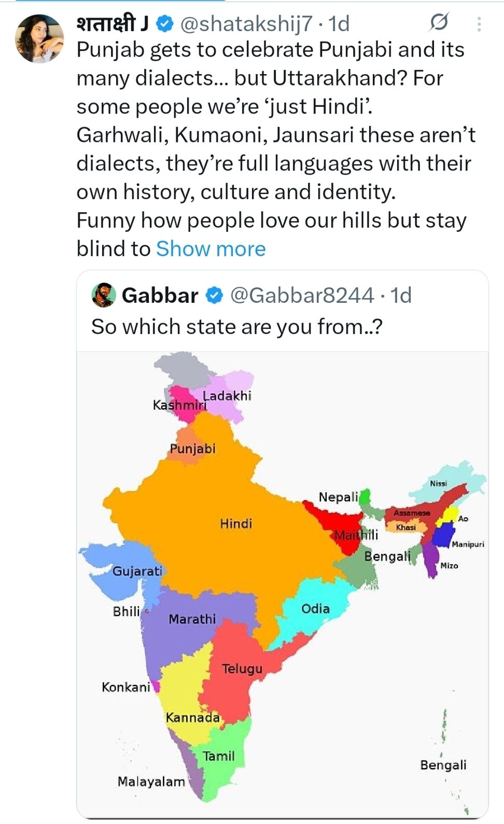
Task: Click the cyan Odia region on the map
Action: [316, 608]
